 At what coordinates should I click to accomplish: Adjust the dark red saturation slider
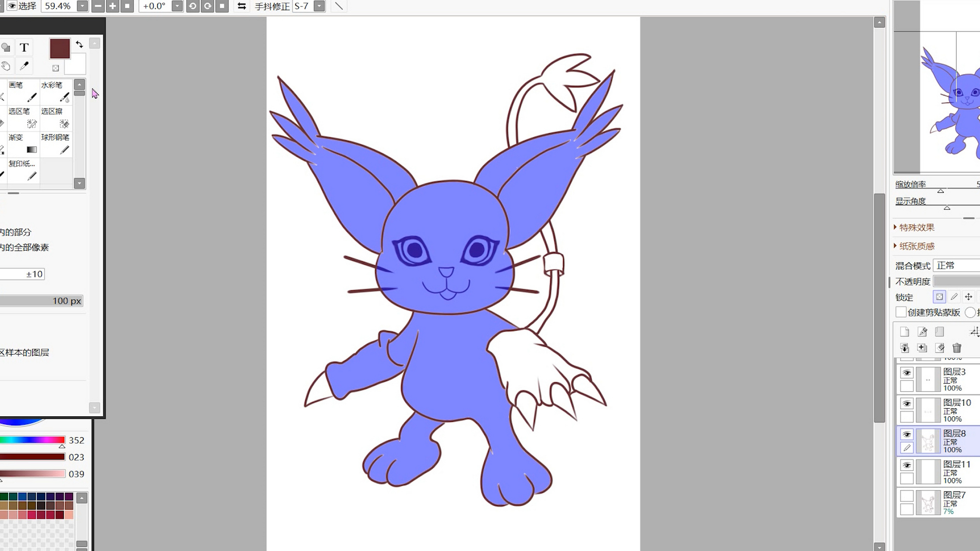tap(32, 457)
